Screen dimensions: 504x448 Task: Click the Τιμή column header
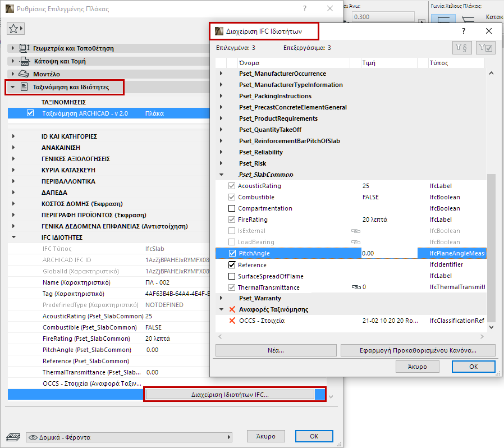pos(388,63)
